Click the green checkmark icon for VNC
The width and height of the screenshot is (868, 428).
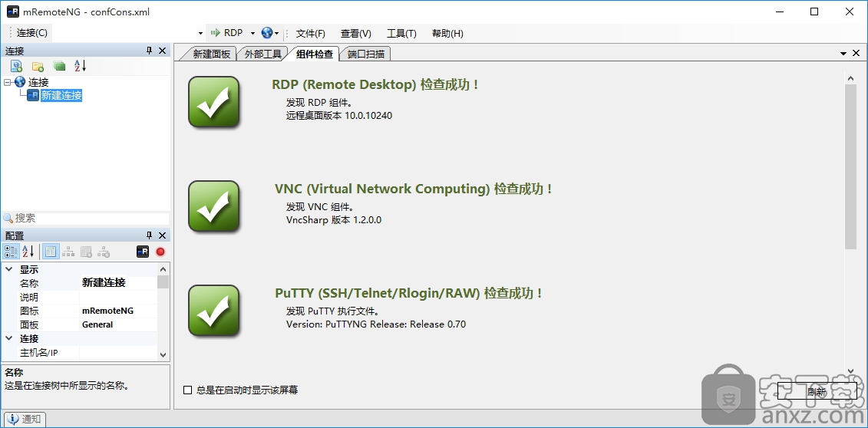tap(213, 206)
